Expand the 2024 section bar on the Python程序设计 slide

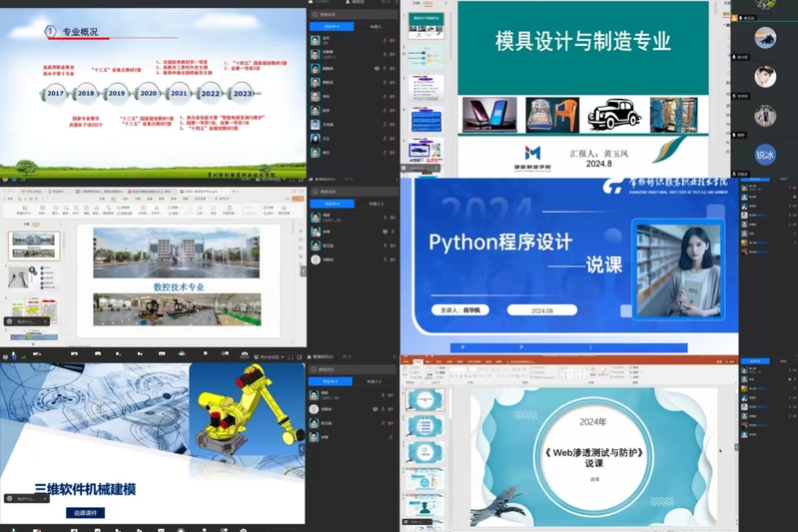(x=567, y=347)
